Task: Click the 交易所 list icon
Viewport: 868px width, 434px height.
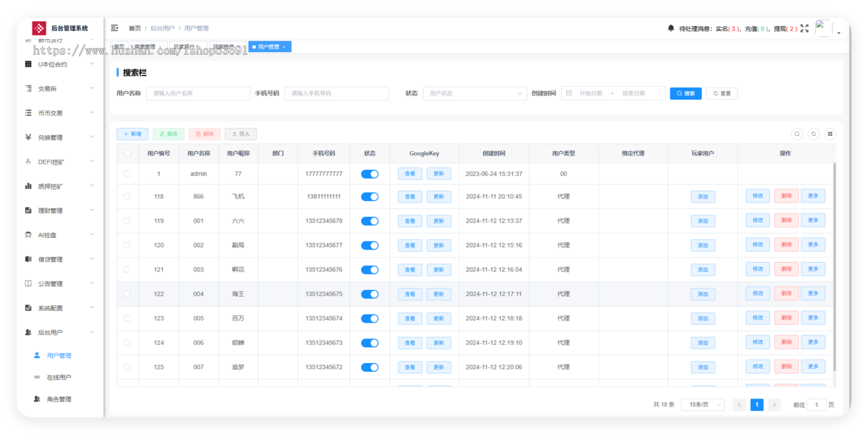Action: pos(28,89)
